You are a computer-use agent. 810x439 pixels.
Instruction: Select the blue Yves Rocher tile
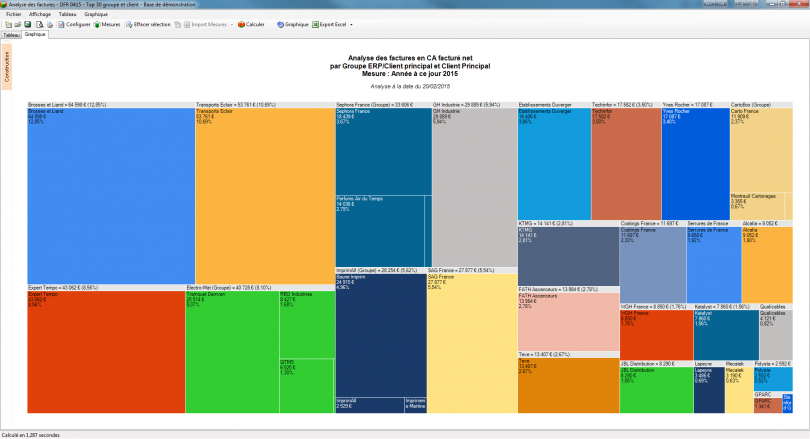(695, 164)
